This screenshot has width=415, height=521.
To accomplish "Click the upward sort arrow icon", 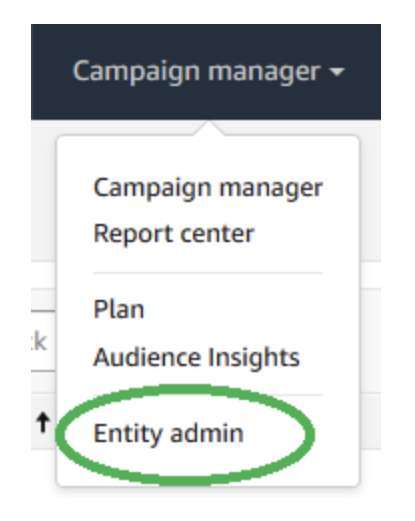I will [x=43, y=422].
